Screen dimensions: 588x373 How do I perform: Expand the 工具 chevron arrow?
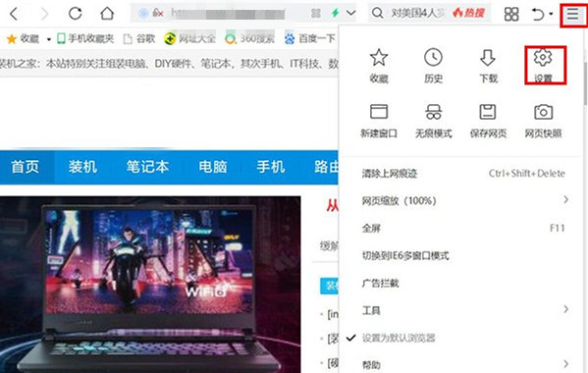tap(565, 309)
